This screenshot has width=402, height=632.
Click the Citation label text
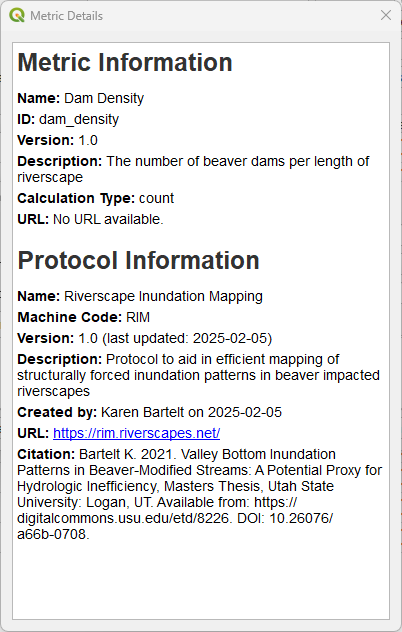46,454
